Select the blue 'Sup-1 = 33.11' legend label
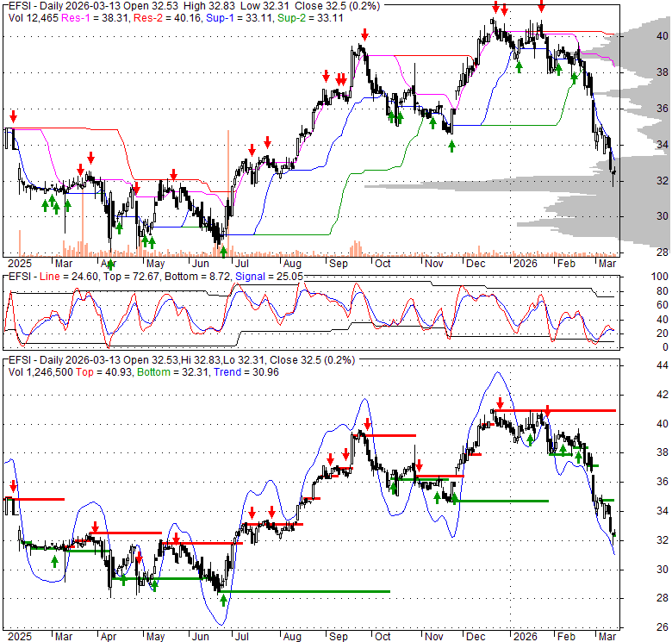Screen dimensions: 672x642 (x=240, y=18)
